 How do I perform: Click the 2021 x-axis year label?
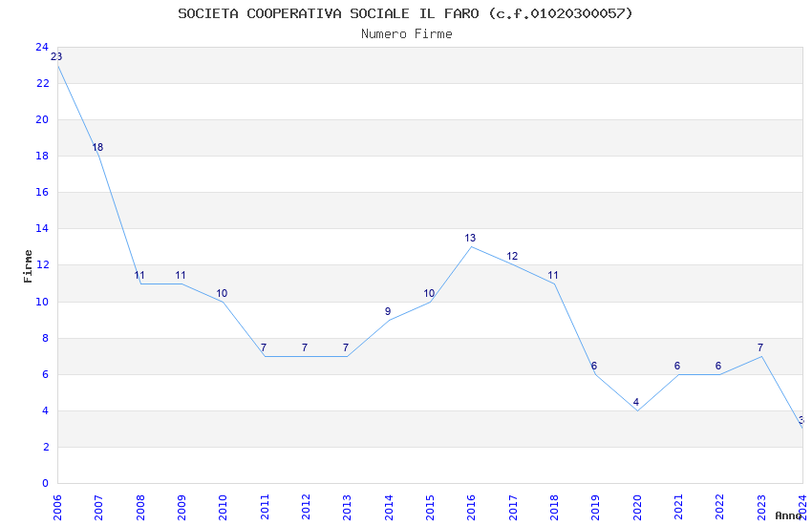678,507
